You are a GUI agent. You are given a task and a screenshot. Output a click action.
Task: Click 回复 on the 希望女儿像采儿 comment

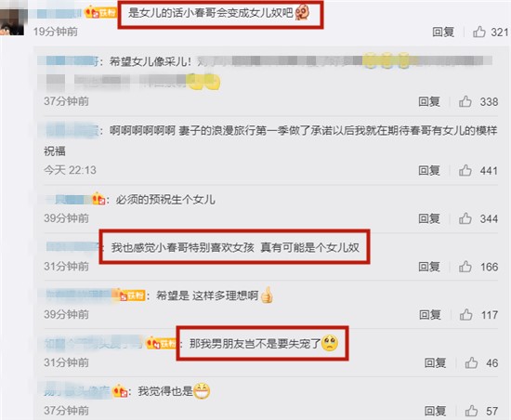point(429,101)
